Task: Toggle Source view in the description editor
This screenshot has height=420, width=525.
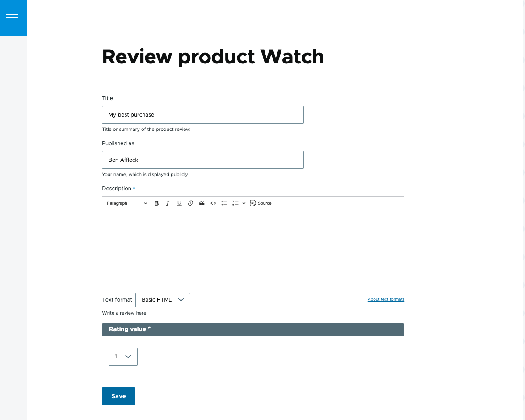Action: (260, 203)
